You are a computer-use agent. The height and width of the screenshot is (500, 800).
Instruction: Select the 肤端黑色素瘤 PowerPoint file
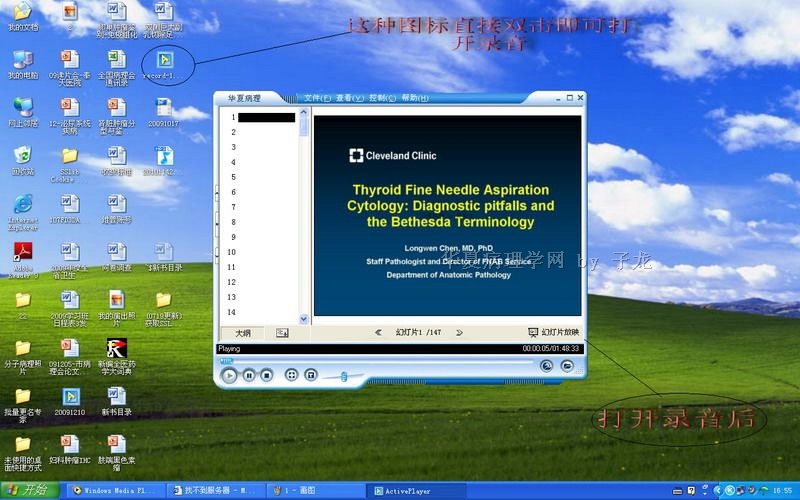[x=117, y=453]
